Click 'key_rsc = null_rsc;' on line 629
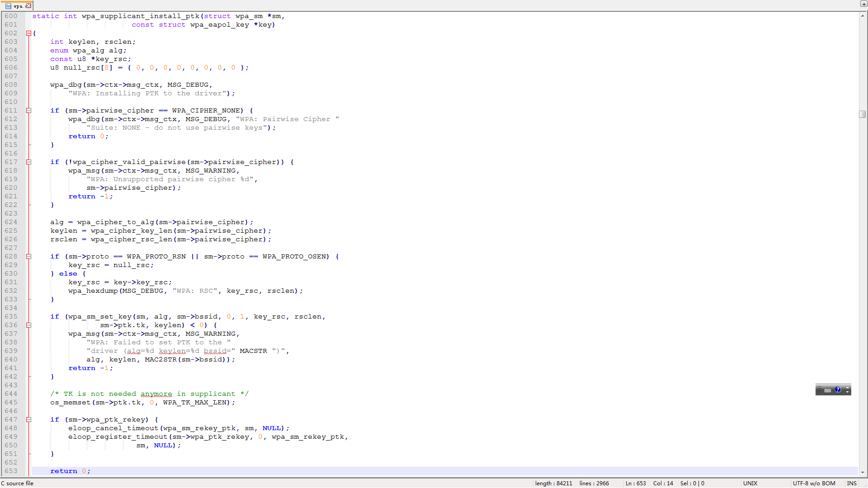This screenshot has height=488, width=868. click(x=111, y=265)
